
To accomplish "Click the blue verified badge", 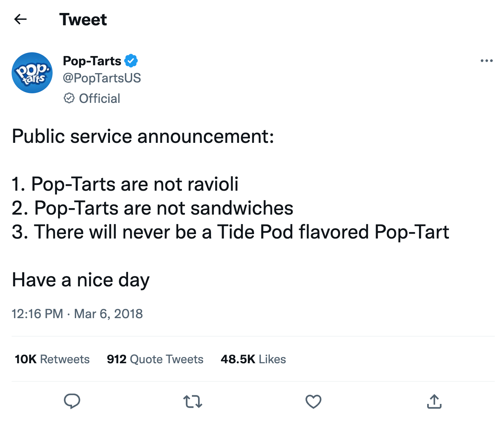I will (131, 61).
